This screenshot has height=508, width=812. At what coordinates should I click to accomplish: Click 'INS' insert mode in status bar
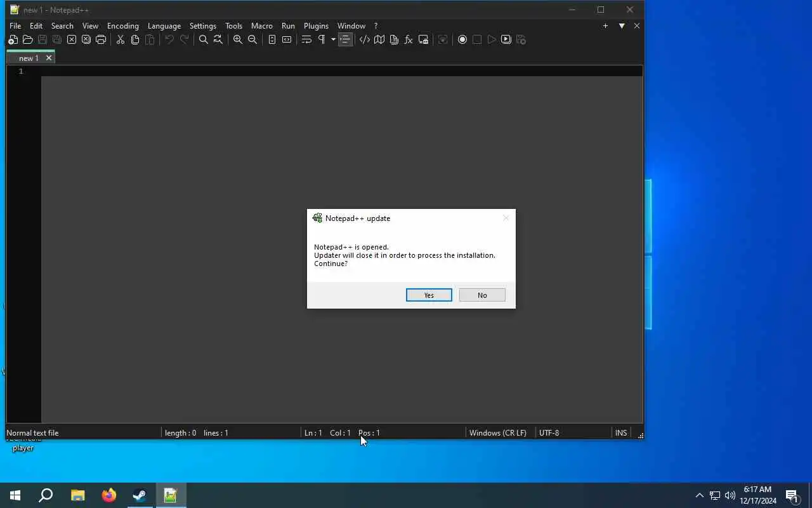pyautogui.click(x=621, y=432)
